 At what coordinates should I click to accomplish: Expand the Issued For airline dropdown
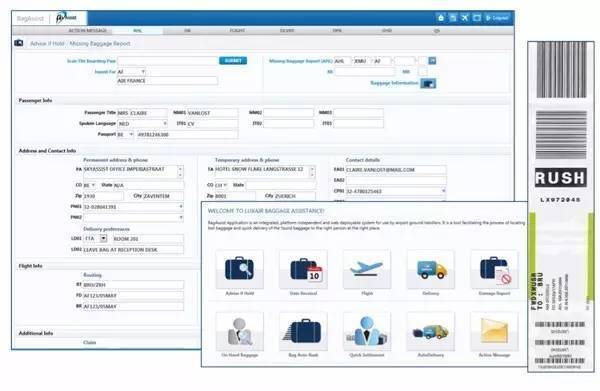(x=131, y=72)
